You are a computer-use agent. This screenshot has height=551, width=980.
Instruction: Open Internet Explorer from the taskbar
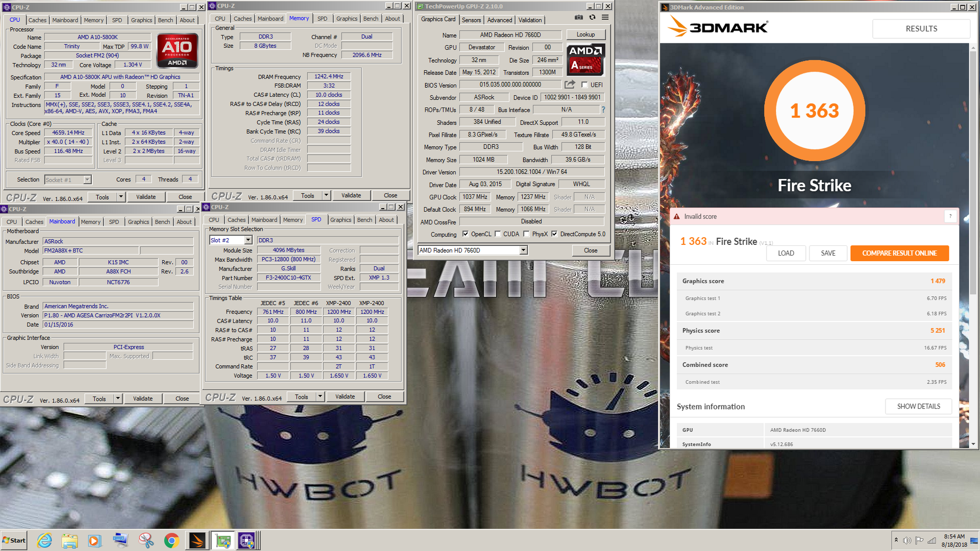[x=44, y=540]
